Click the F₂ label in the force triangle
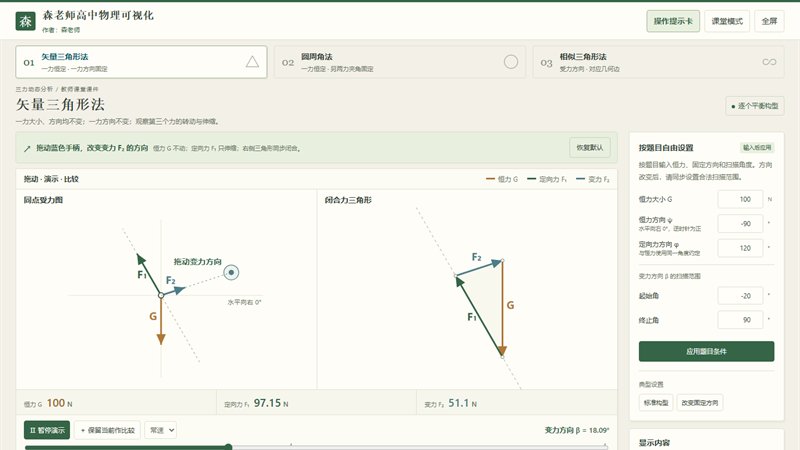The image size is (800, 450). [477, 257]
